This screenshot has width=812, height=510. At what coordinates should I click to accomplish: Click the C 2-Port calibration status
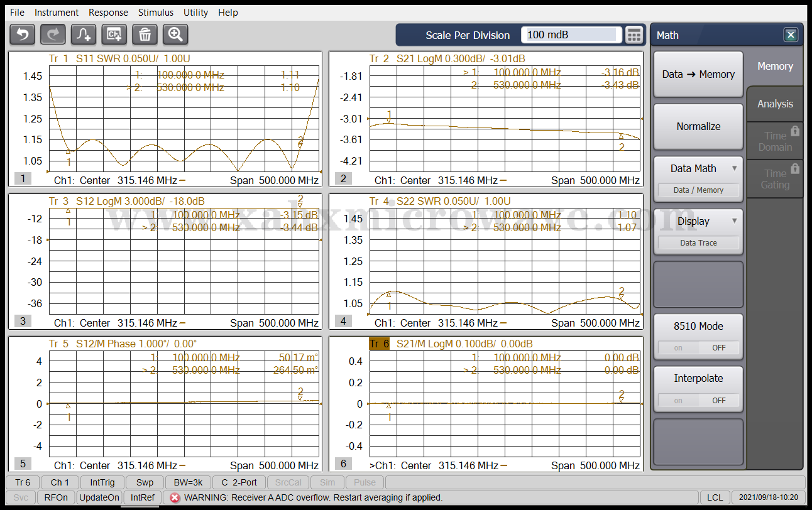[239, 482]
